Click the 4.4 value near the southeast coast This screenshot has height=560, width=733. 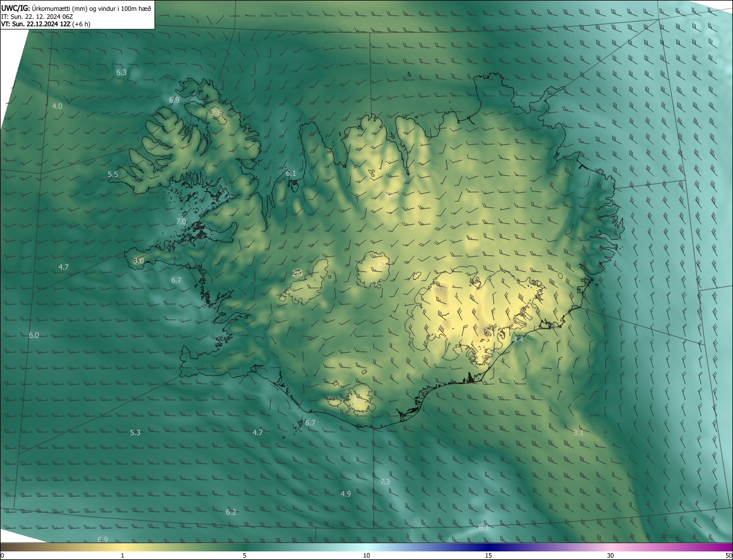click(x=518, y=340)
